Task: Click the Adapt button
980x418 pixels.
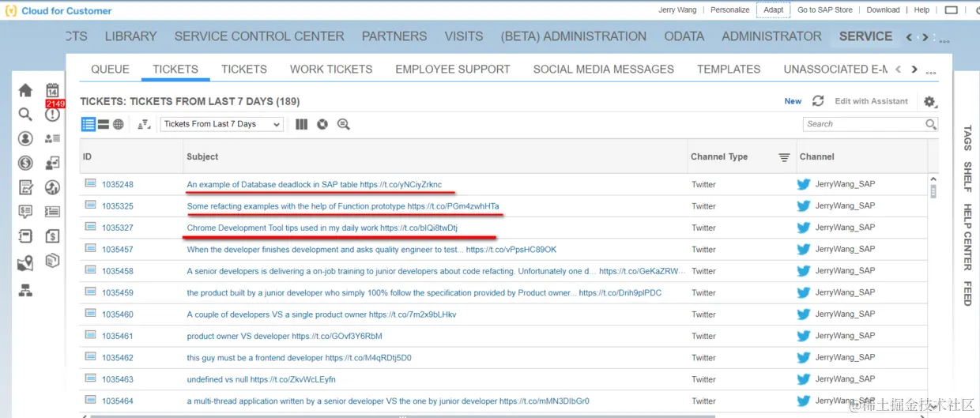Action: (x=774, y=10)
